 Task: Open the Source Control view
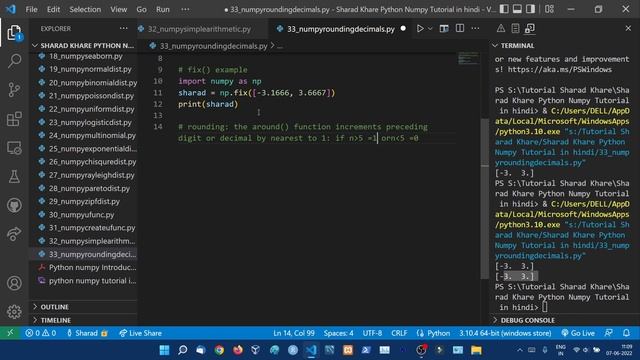click(x=14, y=90)
